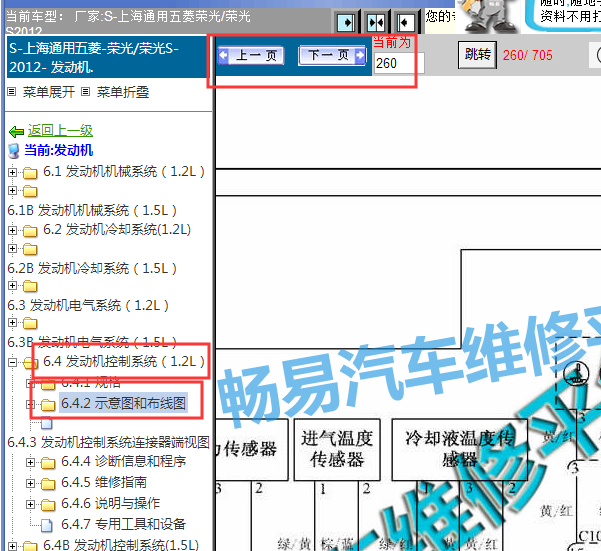This screenshot has width=601, height=551.
Task: Click the 当前:发动机 database icon
Action: [14, 150]
